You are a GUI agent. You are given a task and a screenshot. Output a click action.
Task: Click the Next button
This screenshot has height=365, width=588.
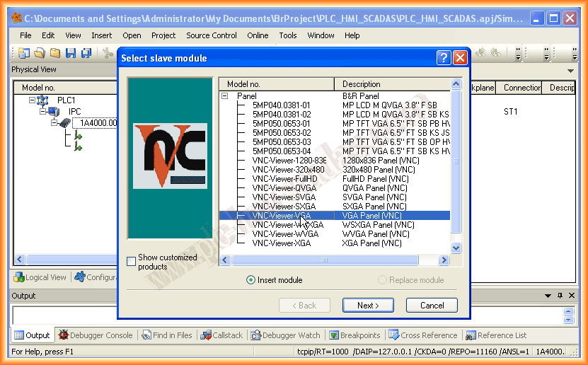(x=368, y=306)
